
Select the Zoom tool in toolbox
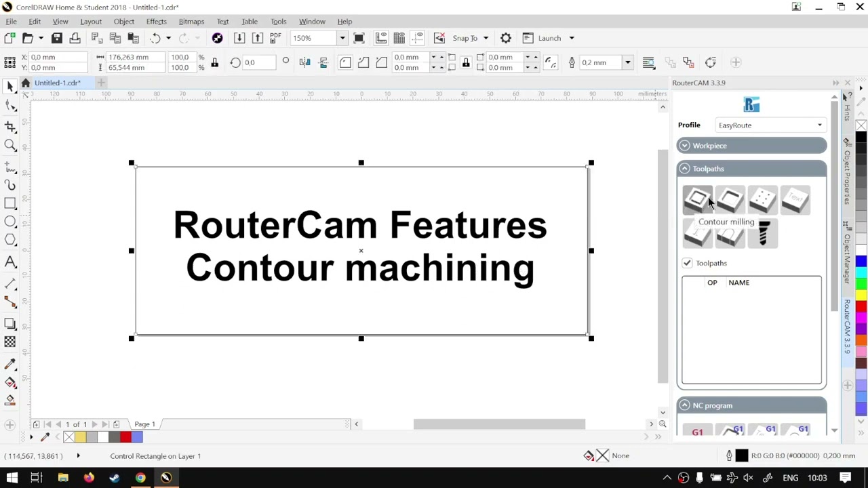10,146
